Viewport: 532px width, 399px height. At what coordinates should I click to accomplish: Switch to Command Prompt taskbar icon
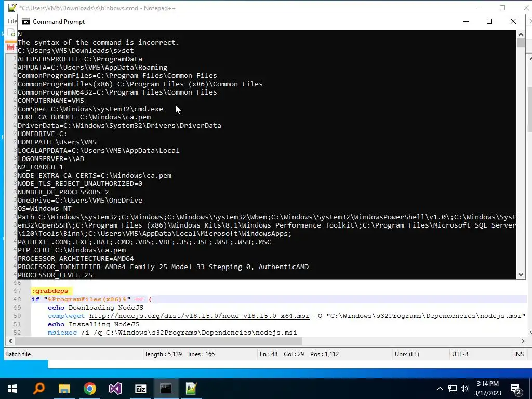coord(166,389)
